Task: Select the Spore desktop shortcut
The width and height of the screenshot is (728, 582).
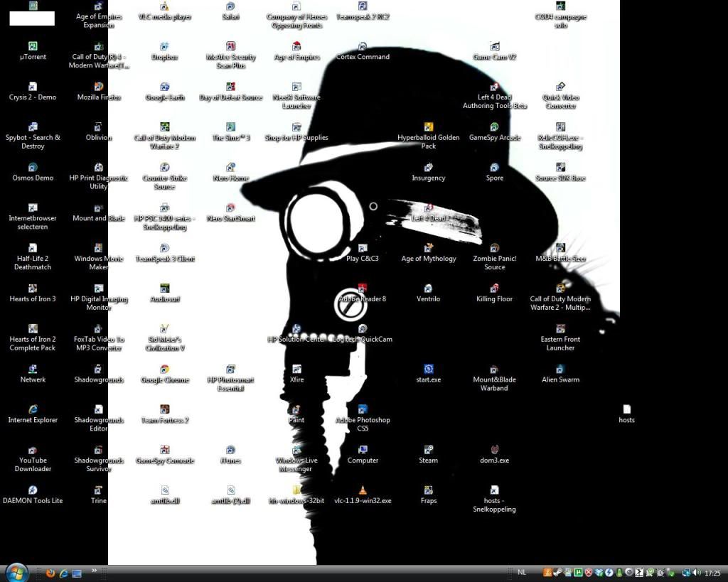Action: (495, 172)
